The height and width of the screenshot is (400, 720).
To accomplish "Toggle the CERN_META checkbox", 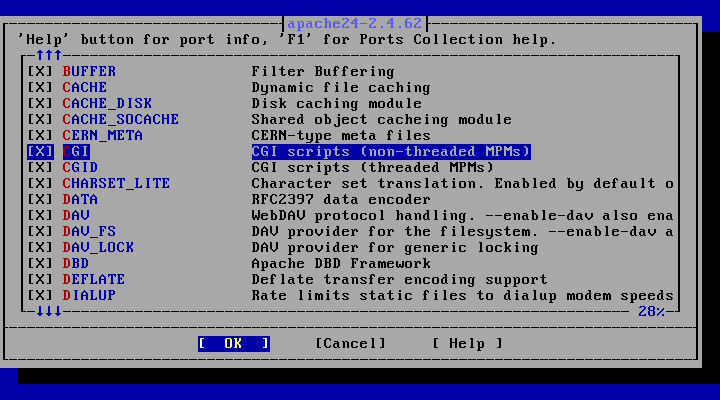I will click(40, 135).
